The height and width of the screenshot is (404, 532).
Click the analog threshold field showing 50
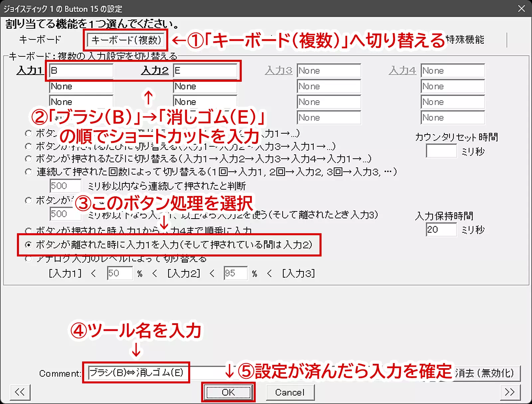tap(120, 273)
